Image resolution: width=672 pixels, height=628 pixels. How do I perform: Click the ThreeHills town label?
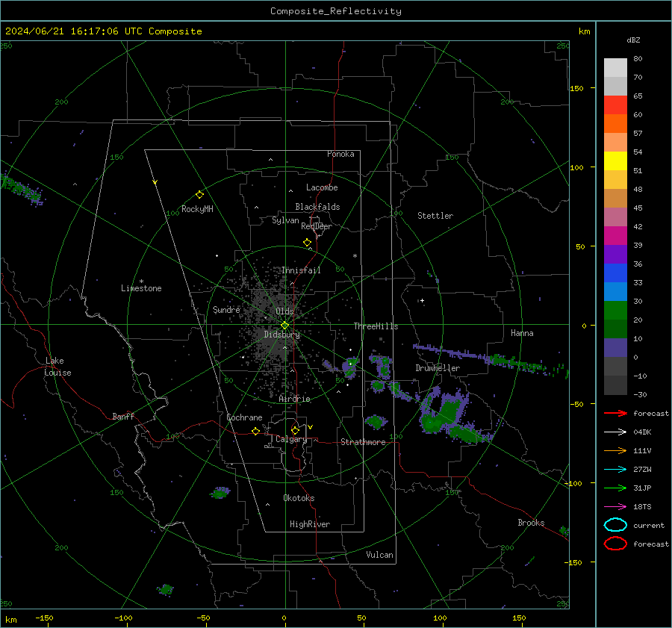(376, 326)
